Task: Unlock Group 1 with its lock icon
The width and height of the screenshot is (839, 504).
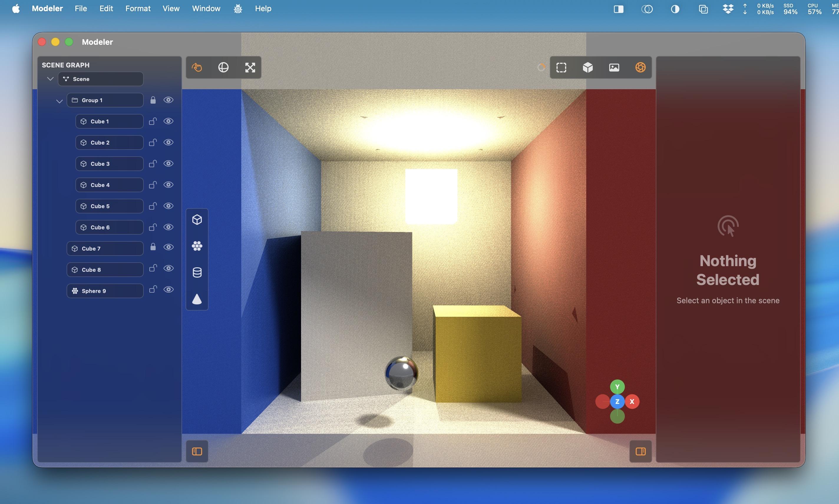Action: click(x=153, y=100)
